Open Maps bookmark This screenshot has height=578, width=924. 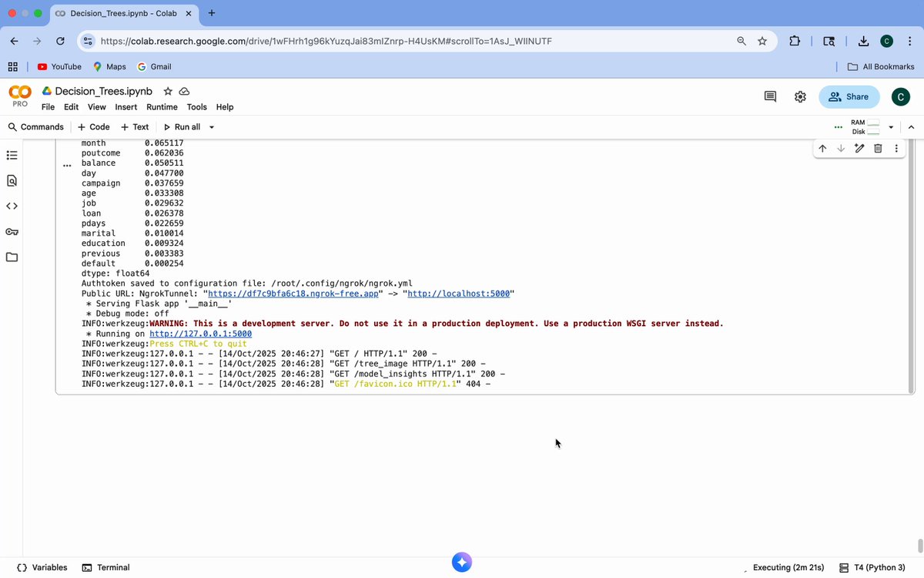pos(109,67)
